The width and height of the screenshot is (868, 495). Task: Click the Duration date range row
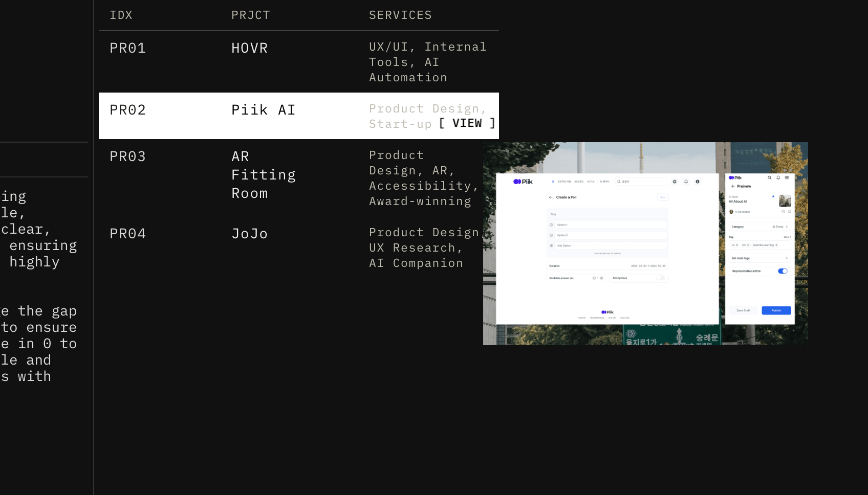pos(607,266)
